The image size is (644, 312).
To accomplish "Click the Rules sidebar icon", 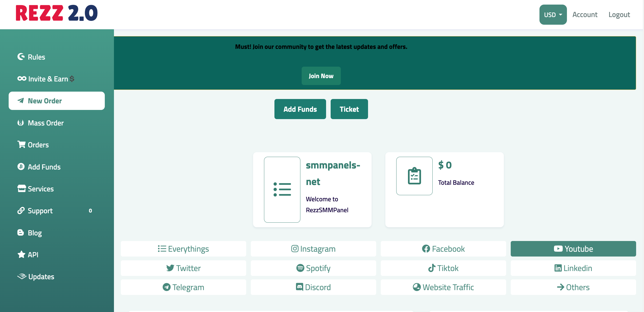I will click(21, 57).
